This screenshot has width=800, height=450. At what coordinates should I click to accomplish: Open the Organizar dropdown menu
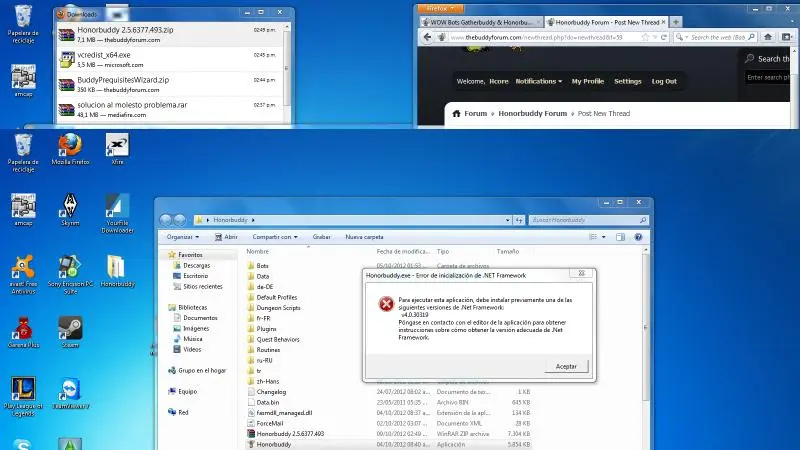coord(183,237)
